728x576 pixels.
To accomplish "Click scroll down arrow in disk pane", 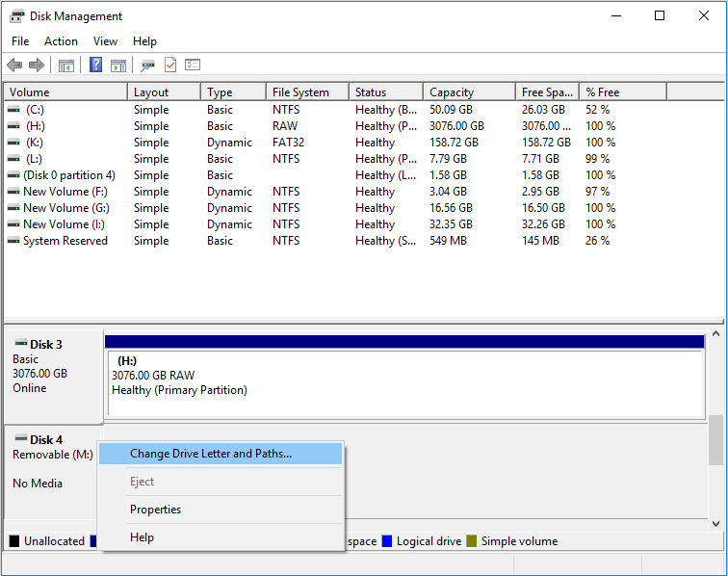I will [715, 524].
